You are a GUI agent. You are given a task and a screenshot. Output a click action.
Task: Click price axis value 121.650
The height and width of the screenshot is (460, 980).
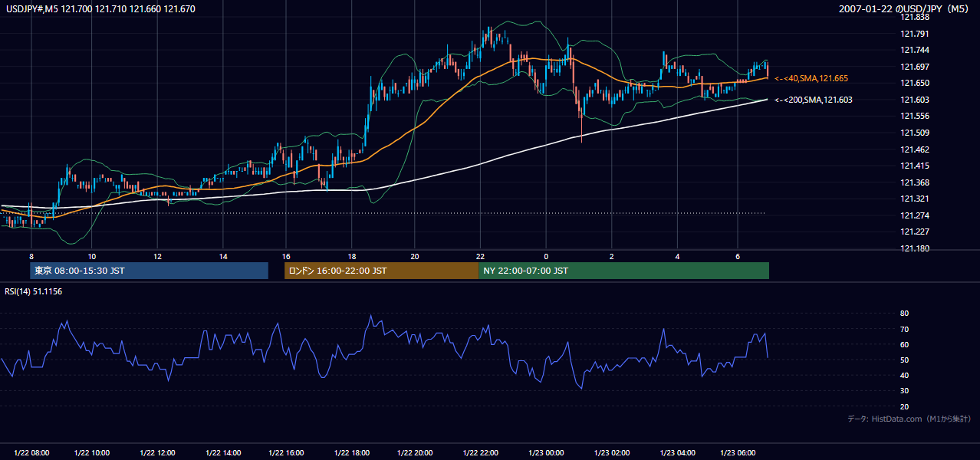(x=915, y=83)
